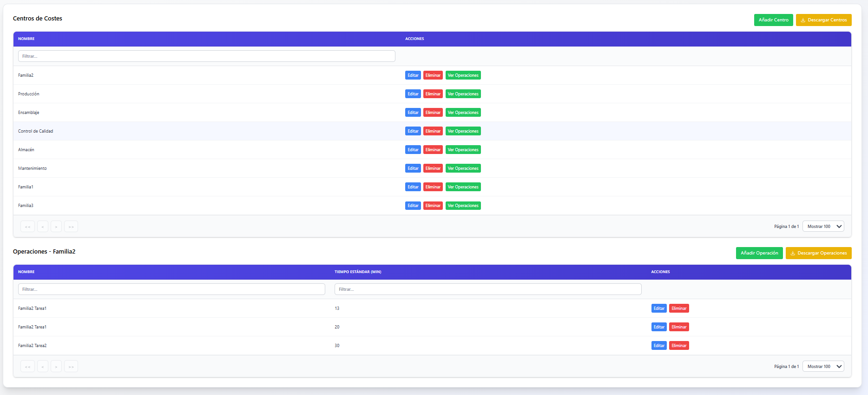This screenshot has width=868, height=395.
Task: Edit the Producción cost center
Action: tap(413, 94)
